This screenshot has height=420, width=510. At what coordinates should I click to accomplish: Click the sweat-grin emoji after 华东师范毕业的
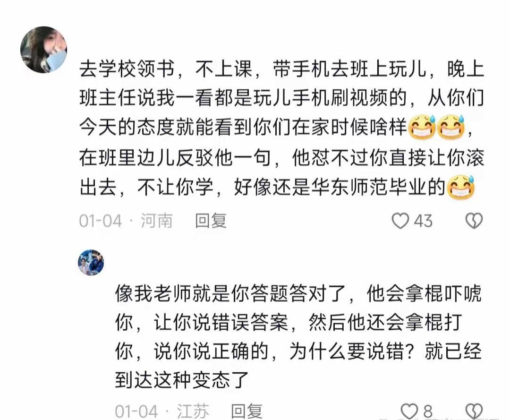[x=461, y=187]
